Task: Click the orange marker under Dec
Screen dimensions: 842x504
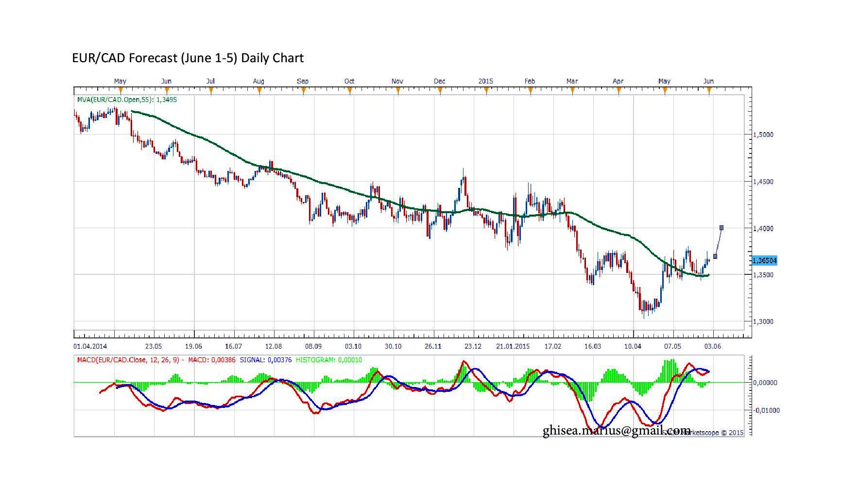Action: coord(440,90)
